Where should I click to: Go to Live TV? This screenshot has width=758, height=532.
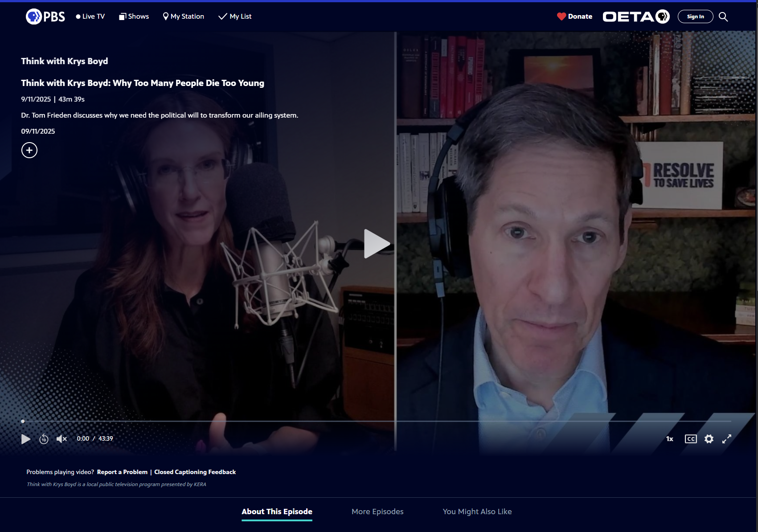[x=90, y=16]
